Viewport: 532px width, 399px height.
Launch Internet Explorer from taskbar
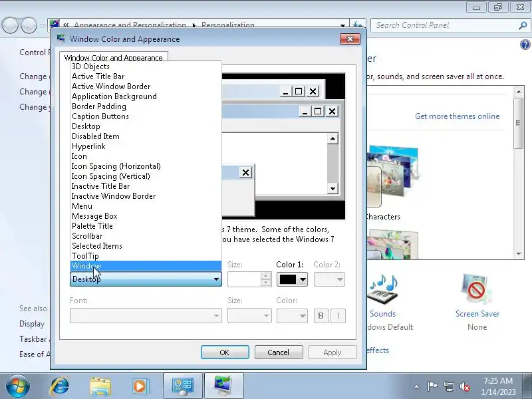pos(59,386)
